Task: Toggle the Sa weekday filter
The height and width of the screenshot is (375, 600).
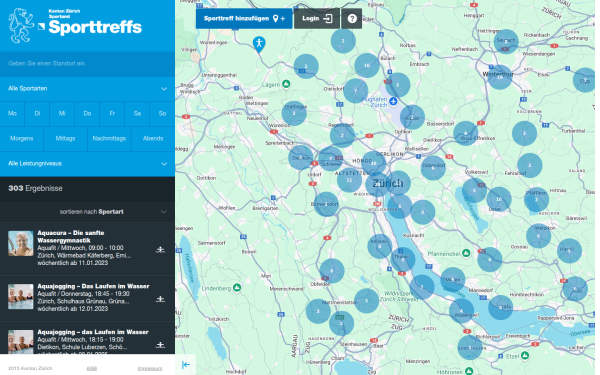Action: [x=137, y=114]
